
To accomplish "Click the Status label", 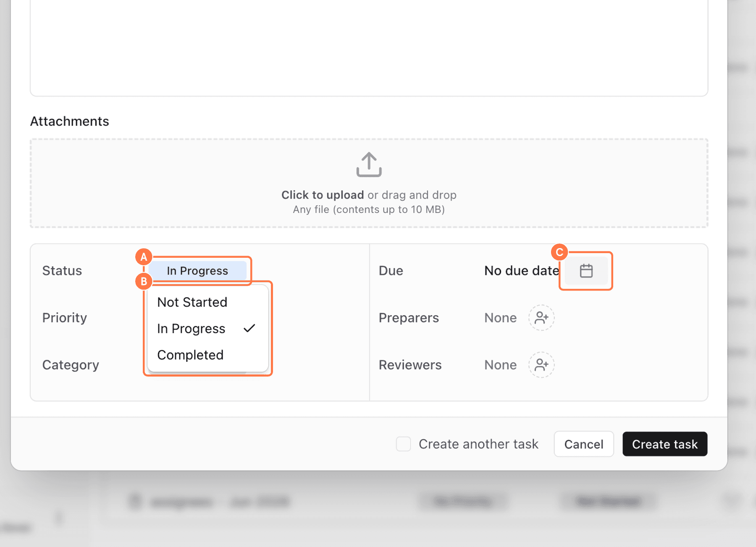I will 62,271.
